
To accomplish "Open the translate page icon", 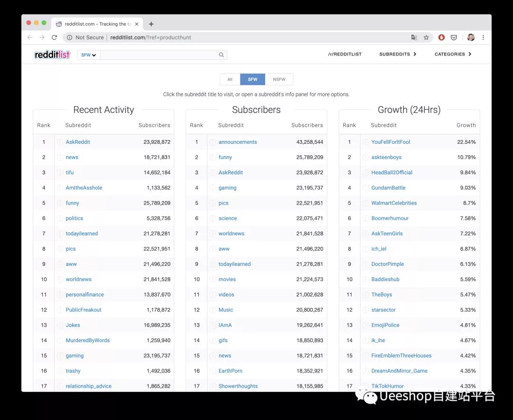I will pos(414,37).
